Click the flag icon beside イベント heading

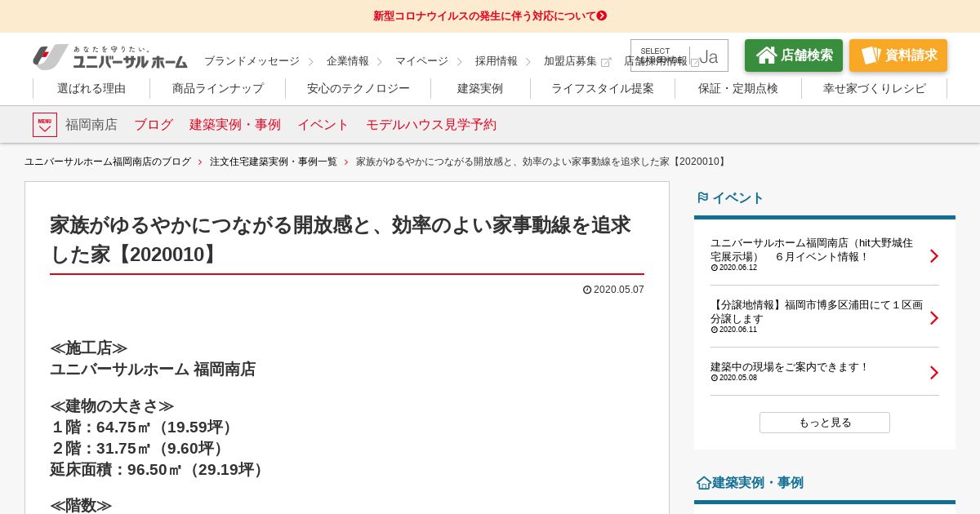702,197
